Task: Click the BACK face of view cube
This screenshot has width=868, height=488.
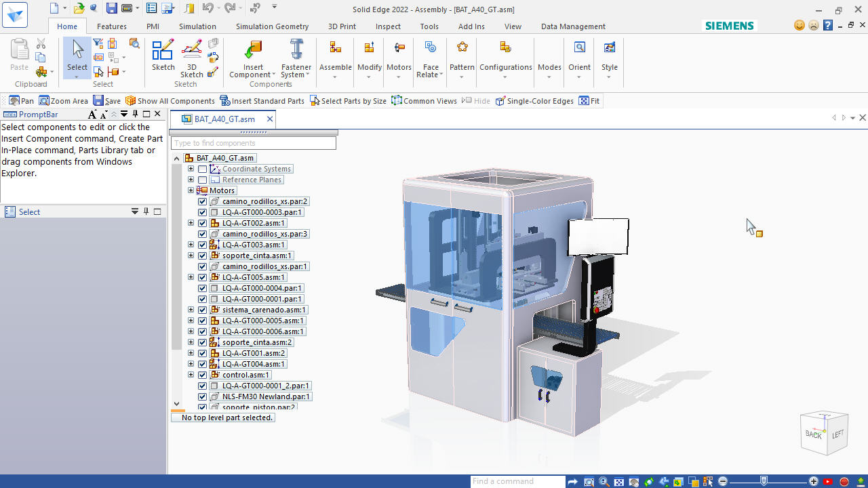Action: pyautogui.click(x=813, y=434)
